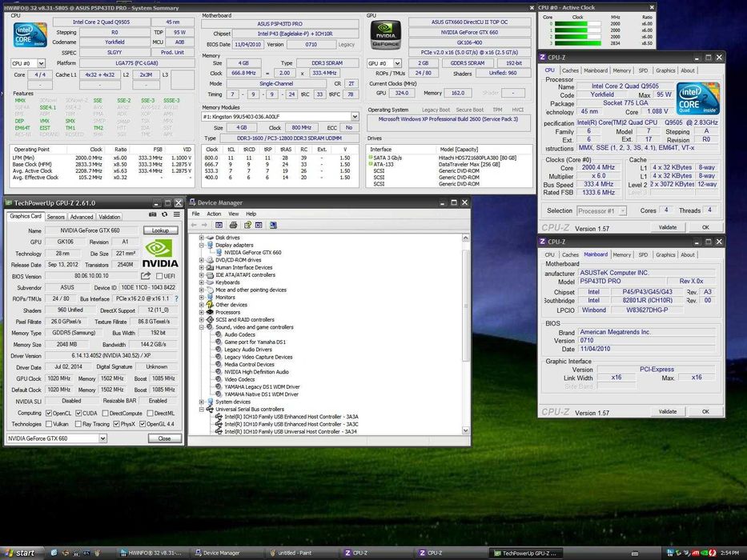This screenshot has height=560, width=747.
Task: Click the scan for hardware changes icon
Action: [274, 225]
